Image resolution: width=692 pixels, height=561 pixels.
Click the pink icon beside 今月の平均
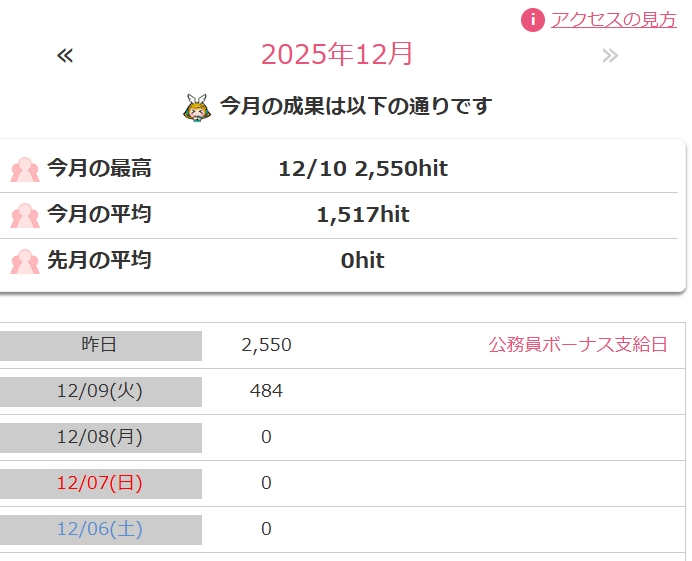click(25, 215)
